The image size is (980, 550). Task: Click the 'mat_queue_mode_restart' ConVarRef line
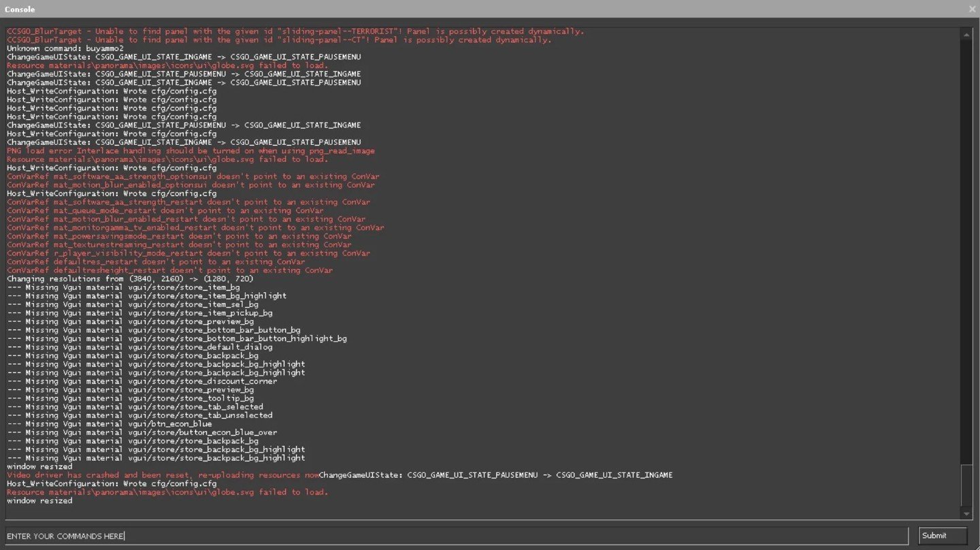pyautogui.click(x=165, y=211)
